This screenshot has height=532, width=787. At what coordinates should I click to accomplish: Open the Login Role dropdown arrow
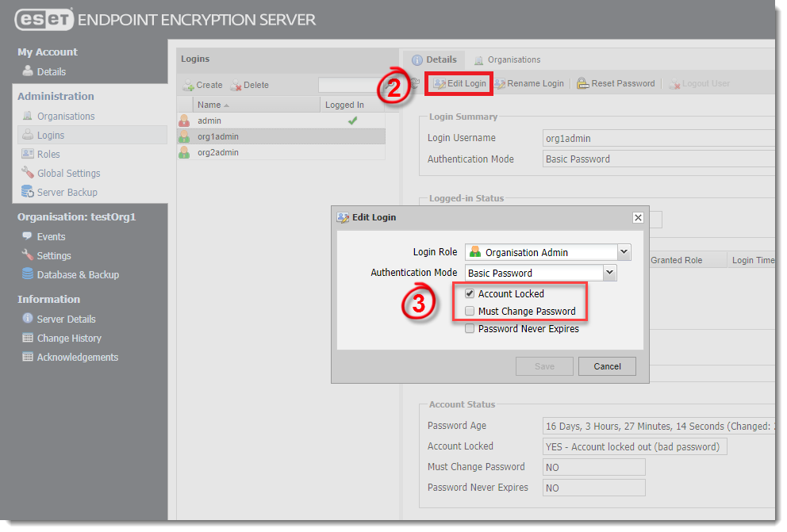click(x=624, y=251)
